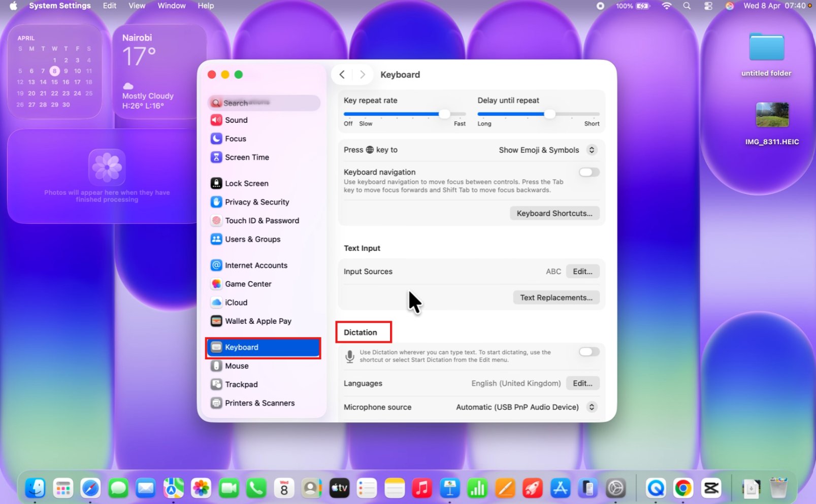Enable Keyboard navigation switch
816x504 pixels.
coord(589,172)
